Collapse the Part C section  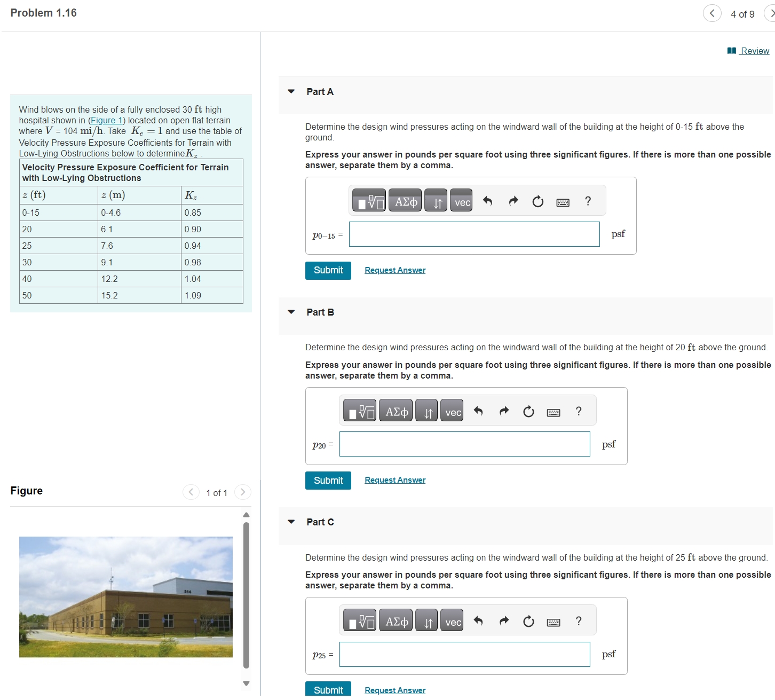pyautogui.click(x=291, y=522)
